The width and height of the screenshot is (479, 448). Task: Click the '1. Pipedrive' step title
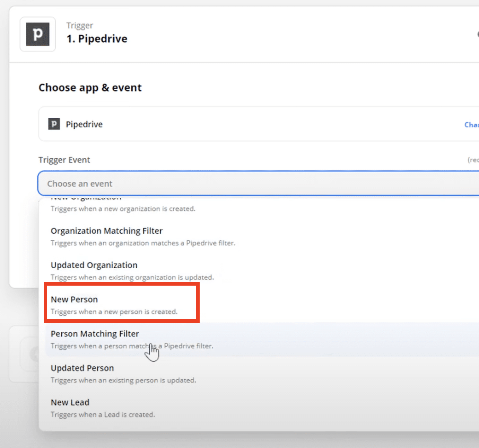coord(97,39)
